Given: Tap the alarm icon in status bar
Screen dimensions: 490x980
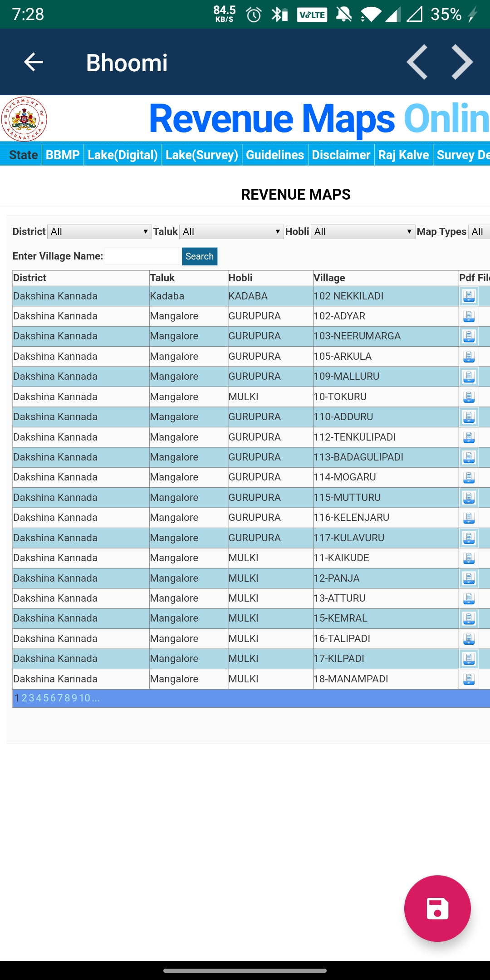Looking at the screenshot, I should click(x=254, y=15).
